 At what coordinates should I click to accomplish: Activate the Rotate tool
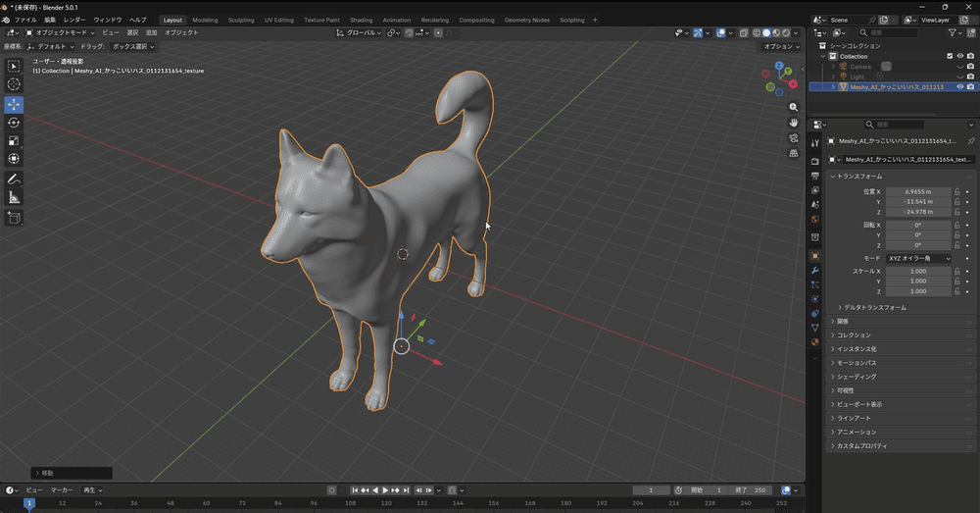pos(14,123)
